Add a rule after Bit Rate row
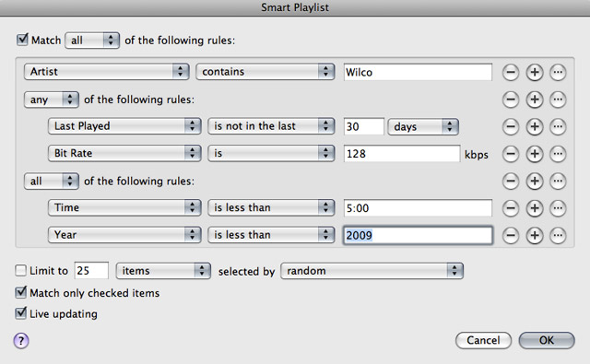 (x=535, y=154)
